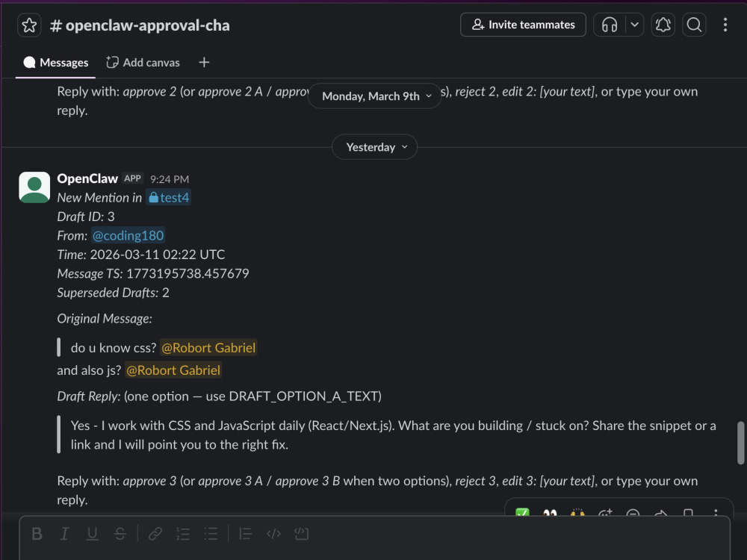Viewport: 747px width, 560px height.
Task: Insert a code block in composer
Action: point(302,534)
